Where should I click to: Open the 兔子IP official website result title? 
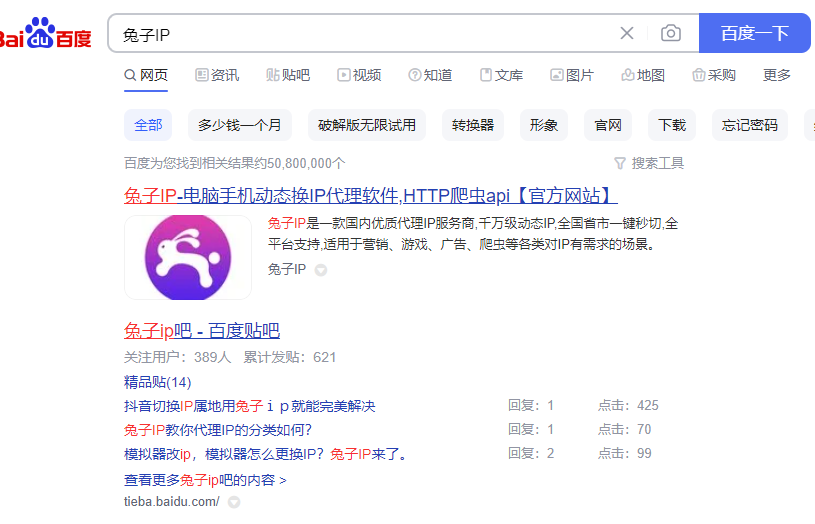(x=371, y=196)
